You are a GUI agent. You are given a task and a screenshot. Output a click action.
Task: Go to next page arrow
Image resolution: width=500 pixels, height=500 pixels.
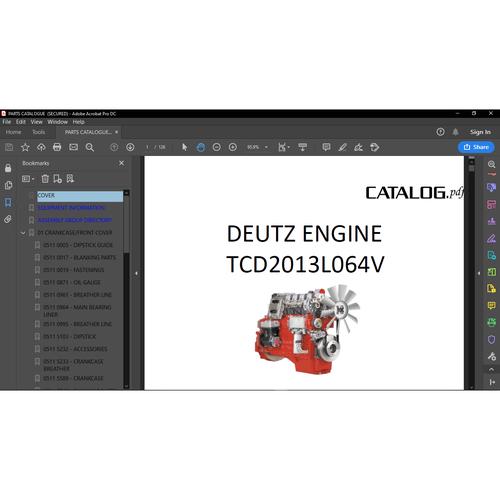tap(130, 147)
